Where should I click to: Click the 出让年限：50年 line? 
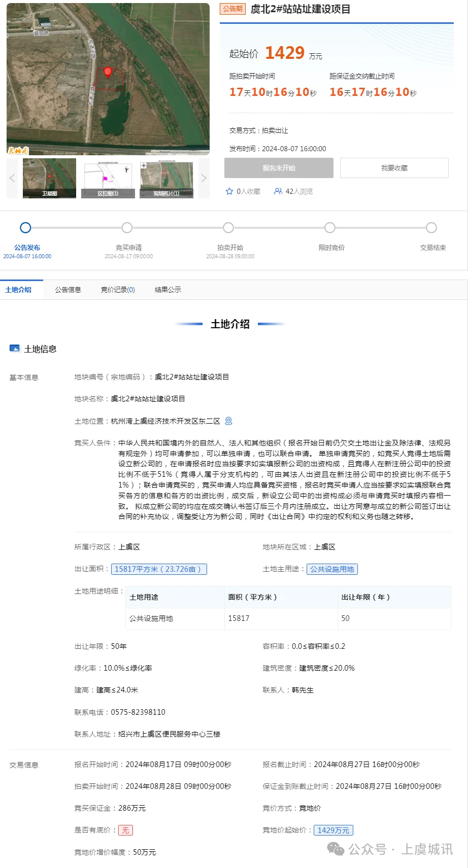pos(101,646)
